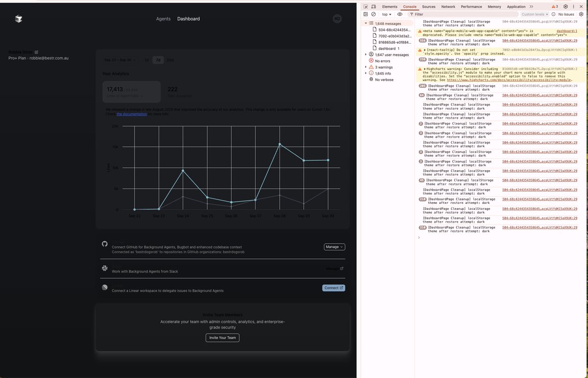This screenshot has height=378, width=588.
Task: Open the Custom levels dropdown
Action: tap(535, 14)
